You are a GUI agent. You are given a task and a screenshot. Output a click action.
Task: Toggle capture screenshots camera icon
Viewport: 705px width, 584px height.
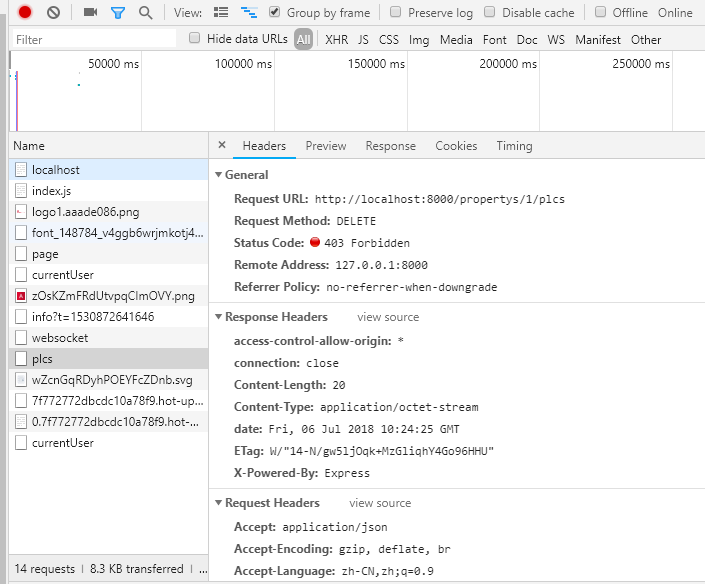(x=90, y=12)
